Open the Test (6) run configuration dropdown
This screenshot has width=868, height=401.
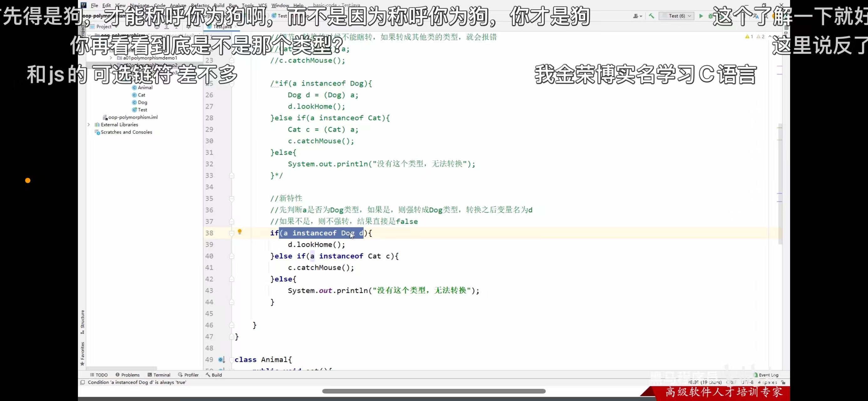676,16
